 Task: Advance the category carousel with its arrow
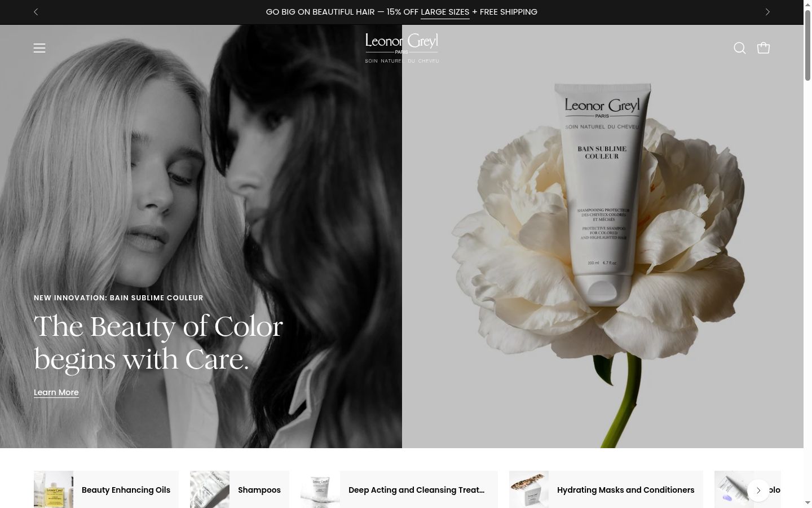coord(758,491)
